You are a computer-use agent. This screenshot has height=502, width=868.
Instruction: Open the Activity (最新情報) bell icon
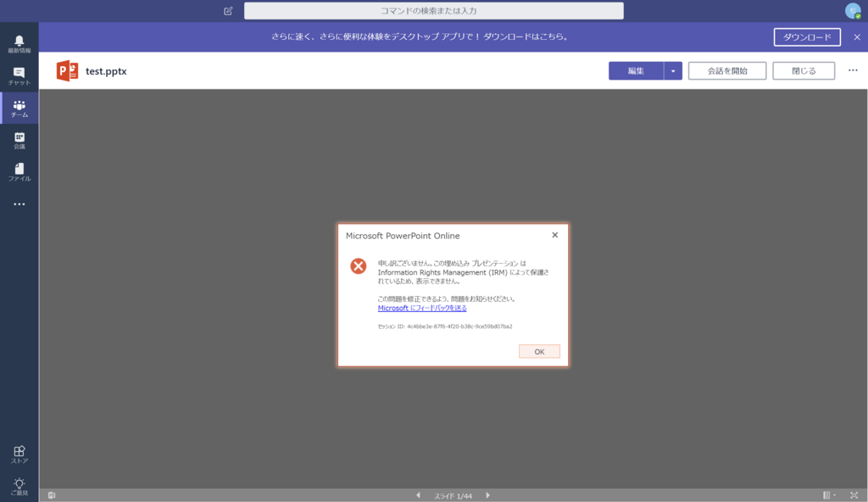(x=19, y=44)
